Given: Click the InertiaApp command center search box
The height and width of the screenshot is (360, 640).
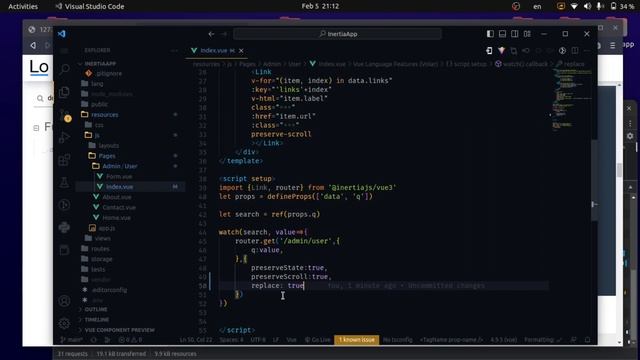Looking at the screenshot, I should pyautogui.click(x=337, y=34).
